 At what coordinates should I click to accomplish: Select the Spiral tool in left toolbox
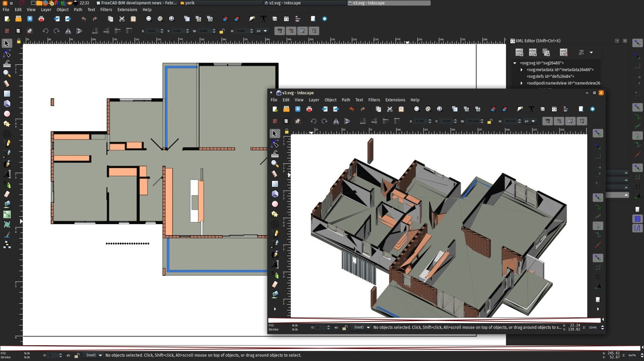[7, 134]
